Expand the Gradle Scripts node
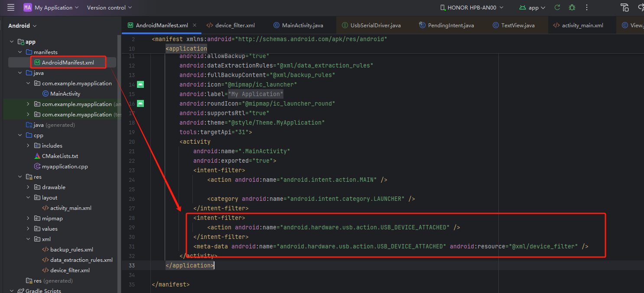The height and width of the screenshot is (293, 644). (12, 291)
